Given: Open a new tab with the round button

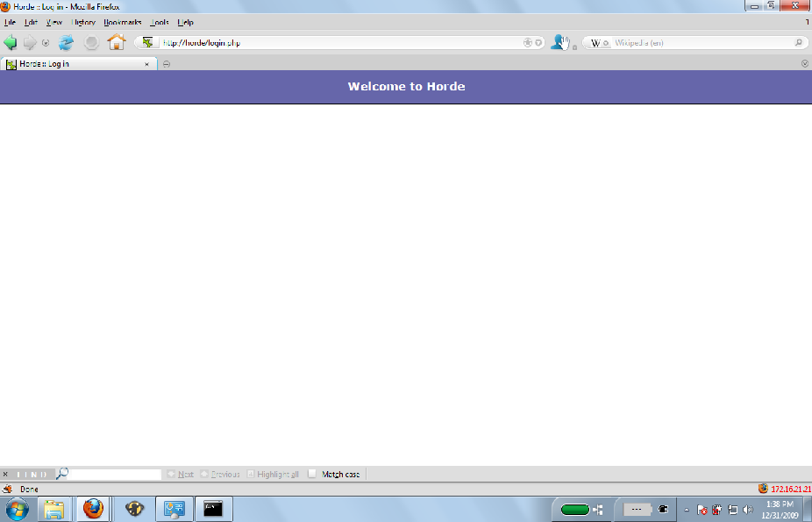Looking at the screenshot, I should [x=167, y=64].
